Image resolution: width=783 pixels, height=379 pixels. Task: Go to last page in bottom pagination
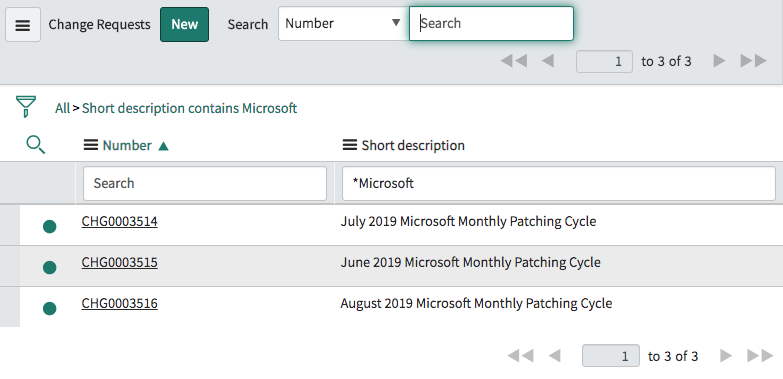(760, 356)
